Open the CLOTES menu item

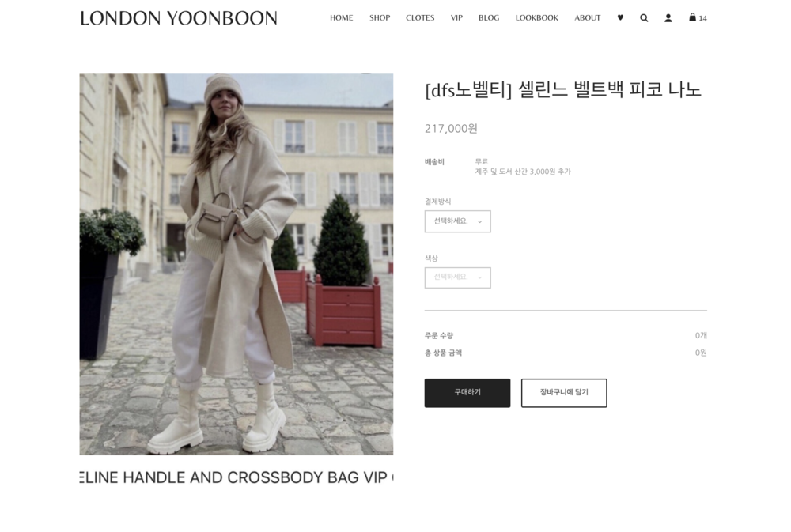(x=420, y=17)
